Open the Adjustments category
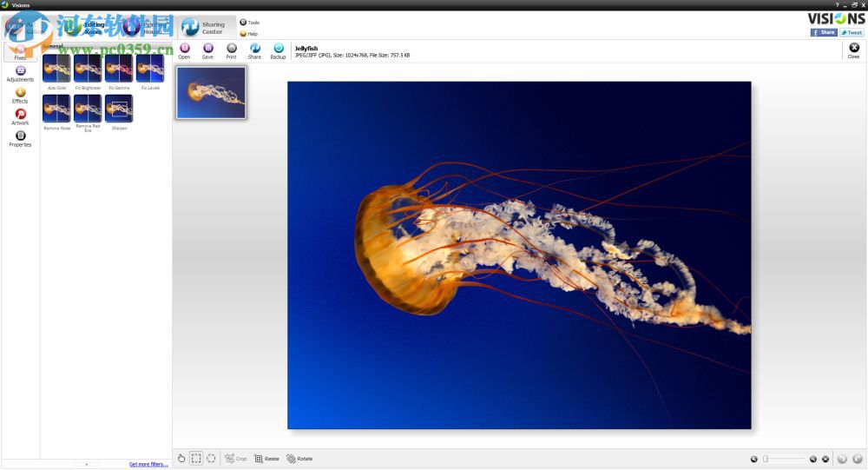The image size is (868, 470). point(20,73)
